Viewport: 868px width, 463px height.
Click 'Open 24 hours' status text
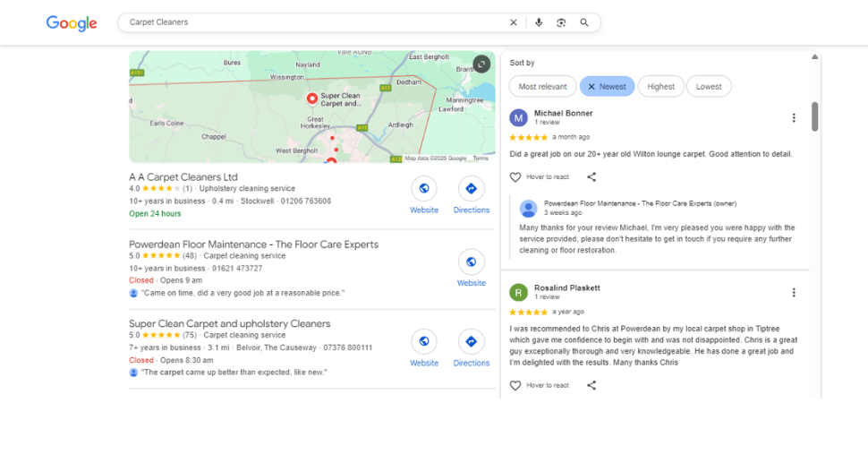pos(155,214)
